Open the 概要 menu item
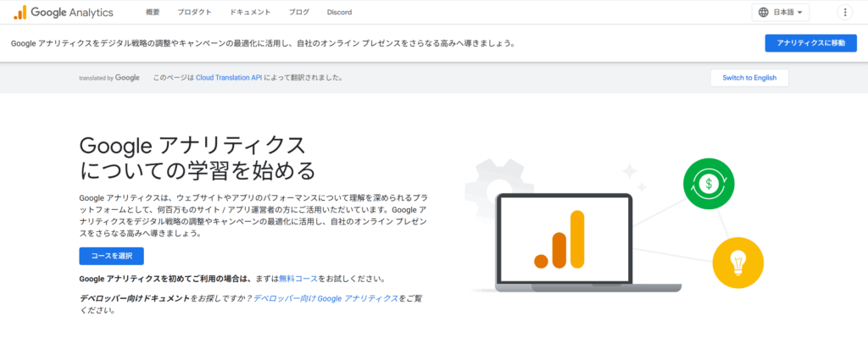The height and width of the screenshot is (349, 868). click(153, 12)
